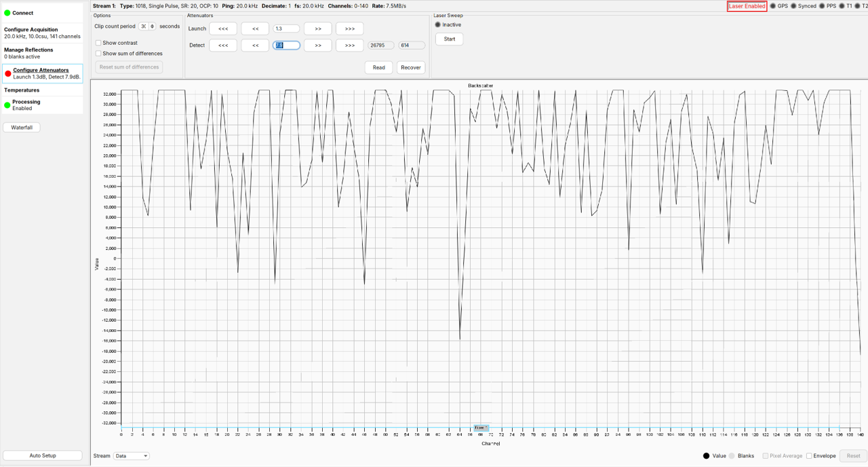Click the Waterfall button
The image size is (868, 467).
[21, 127]
